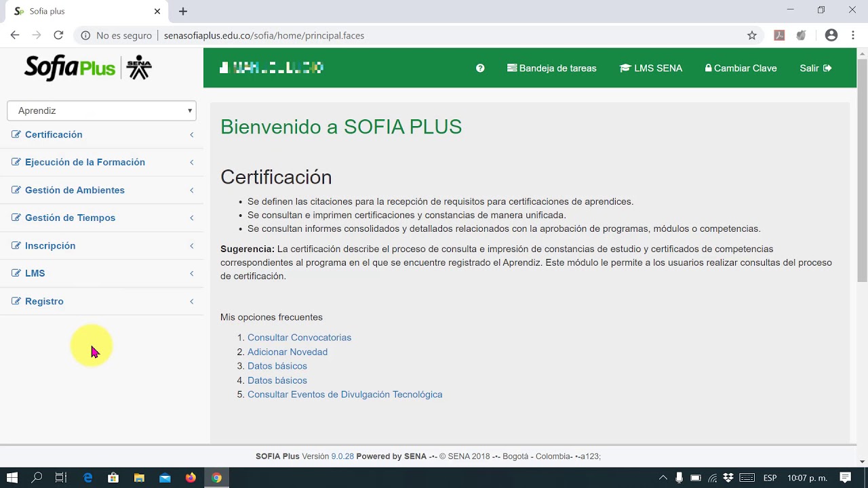Expand the LMS sidebar menu
The height and width of the screenshot is (488, 868).
coord(102,273)
